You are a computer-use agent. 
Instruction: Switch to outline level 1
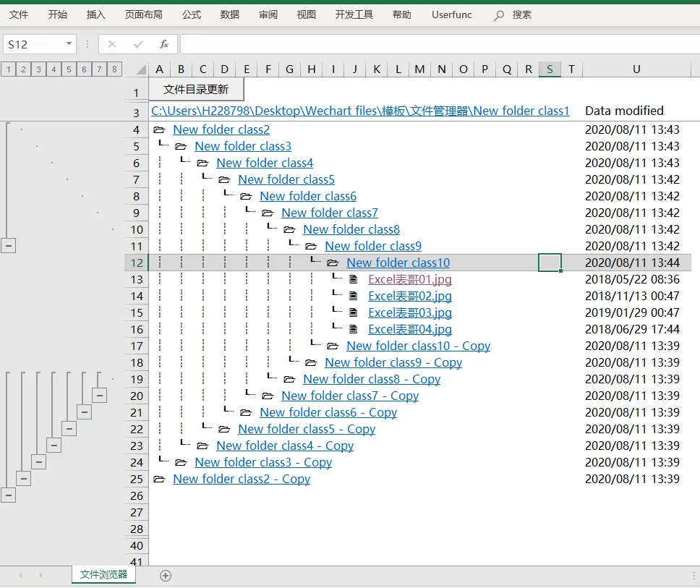pos(9,69)
